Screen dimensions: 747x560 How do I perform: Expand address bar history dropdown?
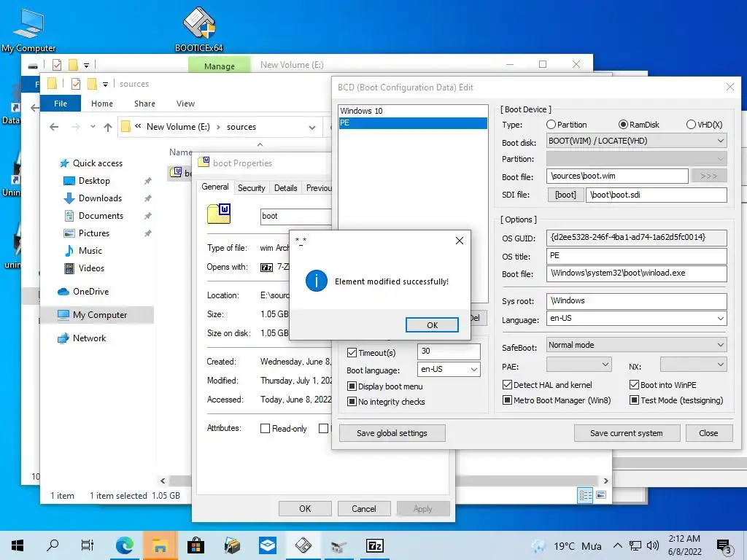312,127
